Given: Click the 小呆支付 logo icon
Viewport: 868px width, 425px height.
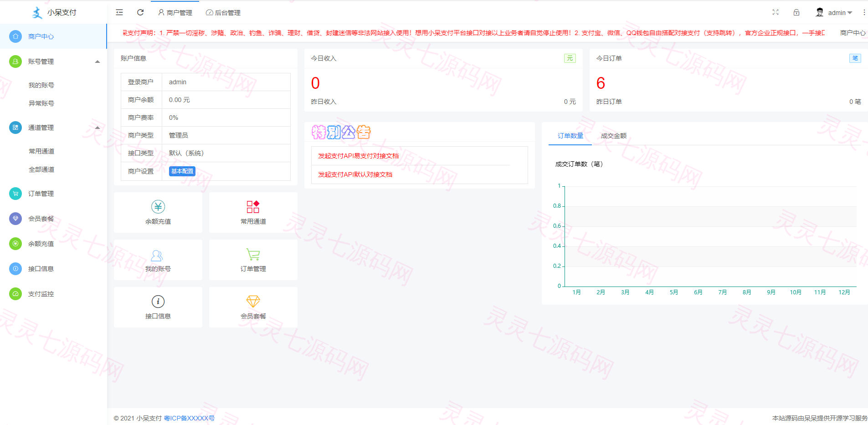Looking at the screenshot, I should (x=37, y=13).
